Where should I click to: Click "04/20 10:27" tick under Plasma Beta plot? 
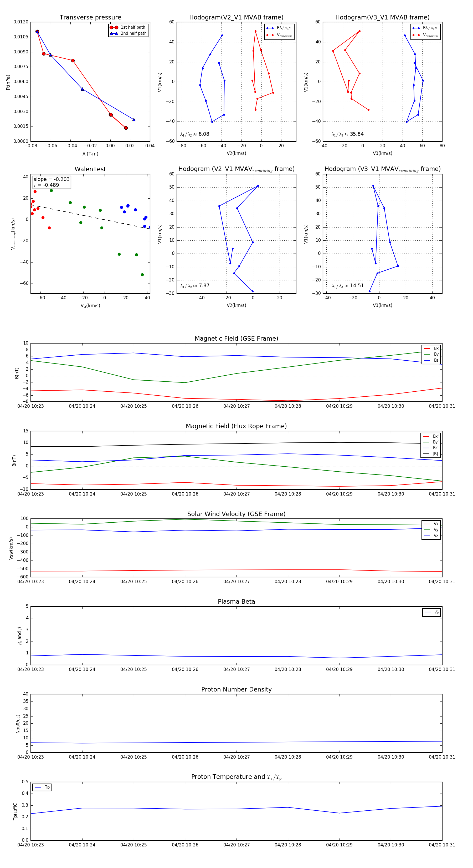[x=236, y=669]
